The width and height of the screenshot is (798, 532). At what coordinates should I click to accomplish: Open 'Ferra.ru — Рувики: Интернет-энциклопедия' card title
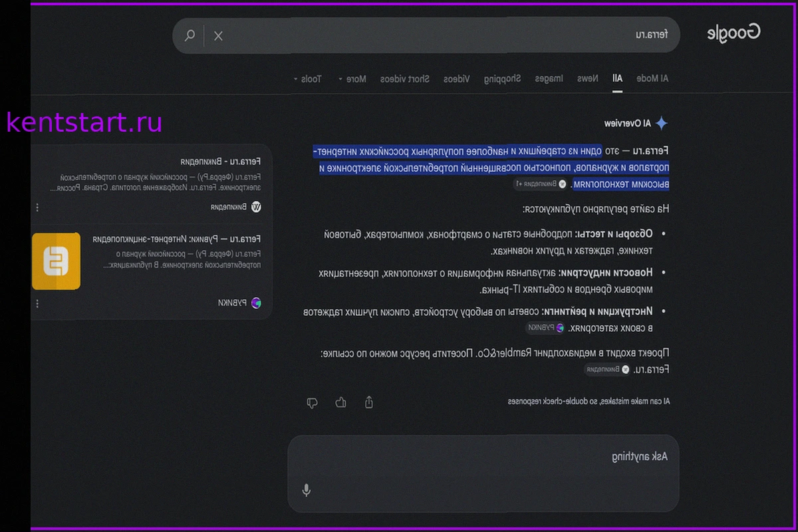(177, 239)
